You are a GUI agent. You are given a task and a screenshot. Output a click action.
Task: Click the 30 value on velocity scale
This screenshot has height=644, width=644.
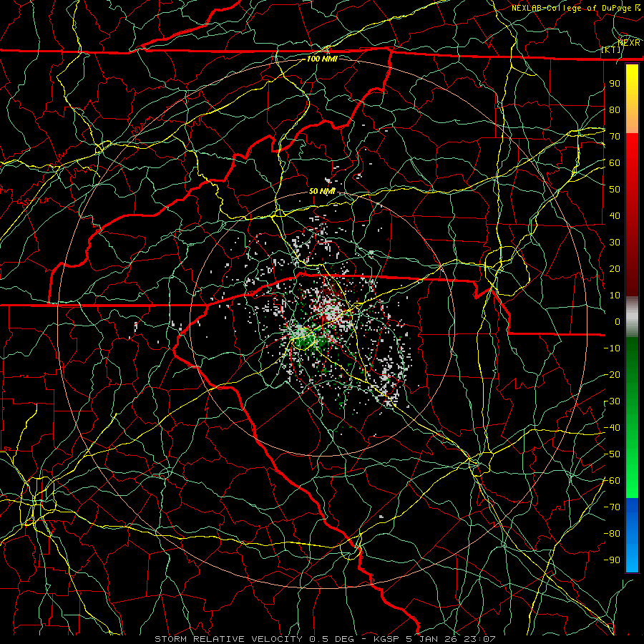tap(615, 243)
